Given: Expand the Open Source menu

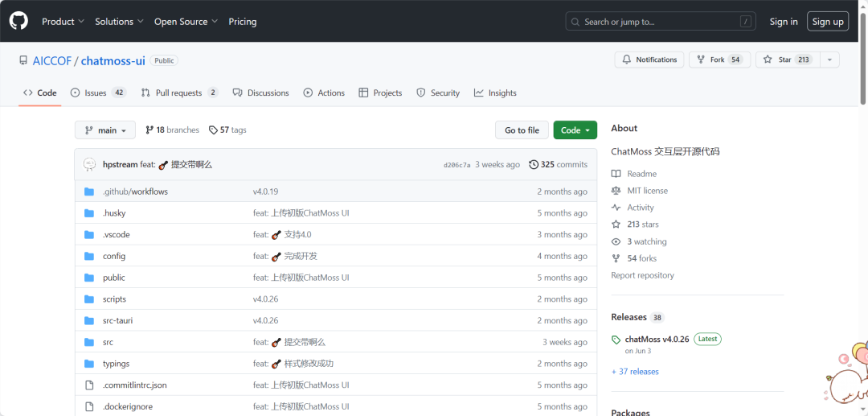Looking at the screenshot, I should [186, 22].
